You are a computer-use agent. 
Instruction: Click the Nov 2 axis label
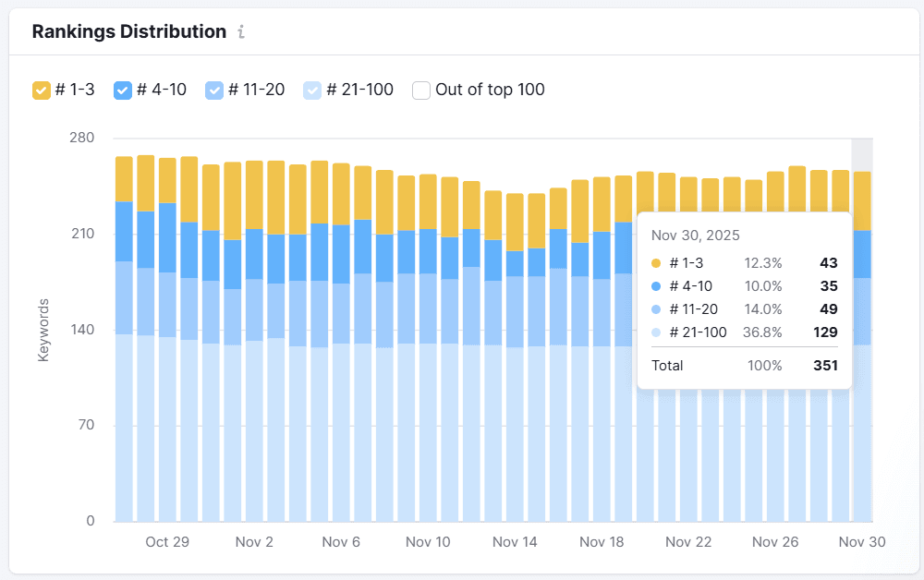(x=254, y=542)
